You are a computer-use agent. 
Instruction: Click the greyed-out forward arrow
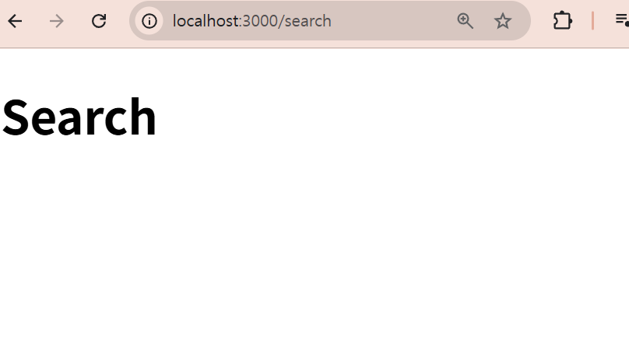click(x=57, y=21)
